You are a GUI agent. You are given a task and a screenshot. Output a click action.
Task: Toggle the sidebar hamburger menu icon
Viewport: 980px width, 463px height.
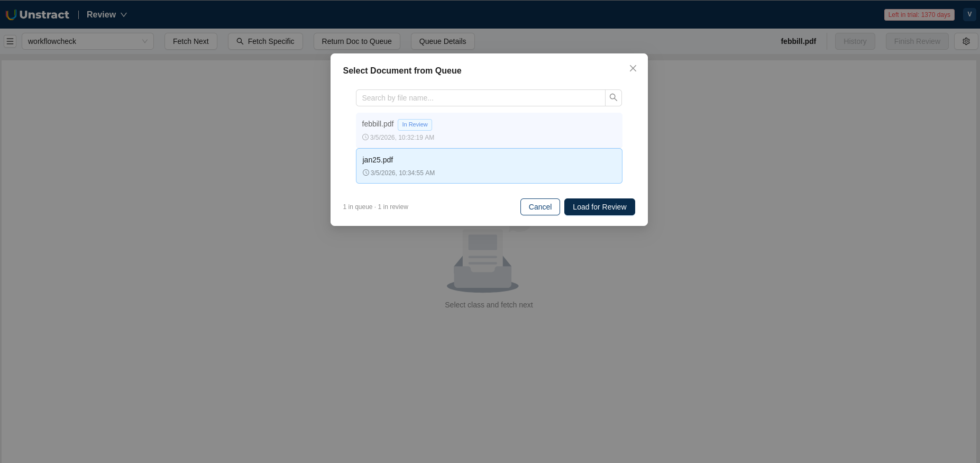click(x=10, y=41)
